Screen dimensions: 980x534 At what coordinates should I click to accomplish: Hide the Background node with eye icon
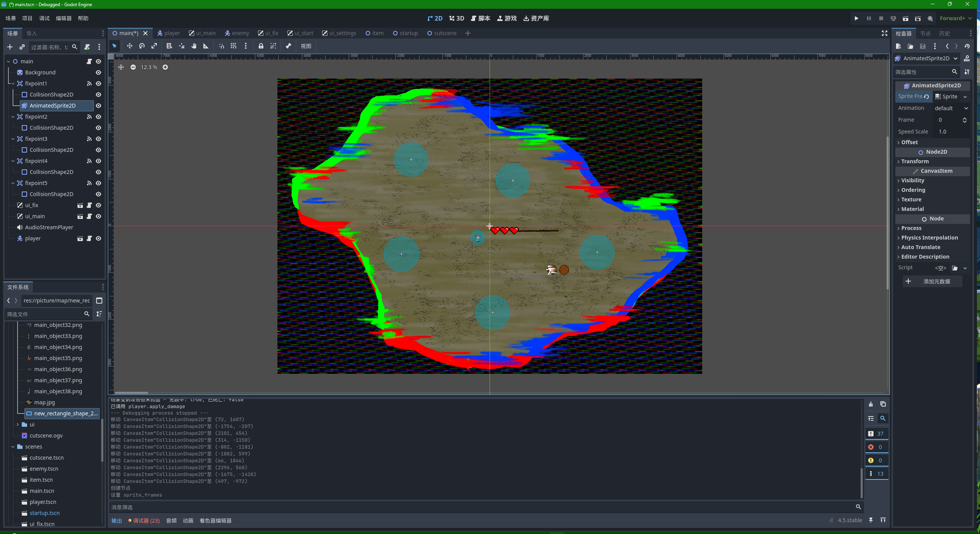click(98, 72)
